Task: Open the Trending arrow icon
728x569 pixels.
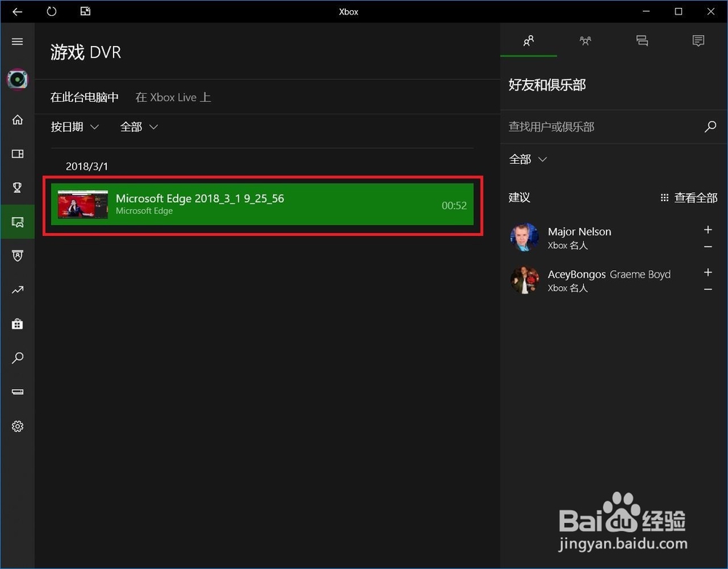Action: (x=17, y=290)
